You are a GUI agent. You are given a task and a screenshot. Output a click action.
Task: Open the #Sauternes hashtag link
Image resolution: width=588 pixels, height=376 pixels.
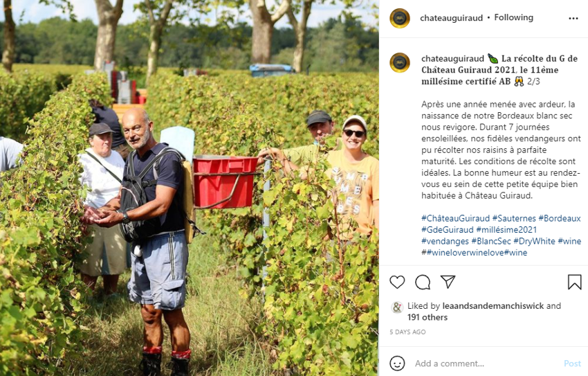coord(514,218)
